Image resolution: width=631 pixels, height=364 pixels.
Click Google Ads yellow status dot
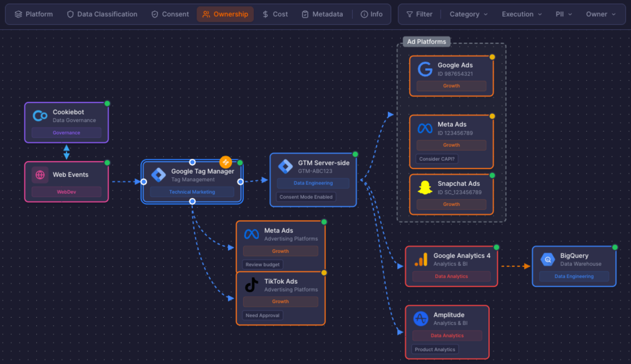coord(492,57)
